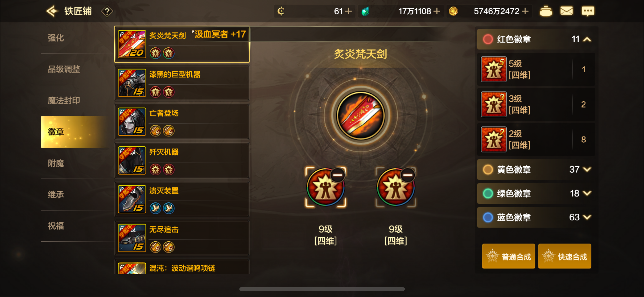Screen dimensions: 644x297
Task: Open the mail envelope icon
Action: [566, 11]
